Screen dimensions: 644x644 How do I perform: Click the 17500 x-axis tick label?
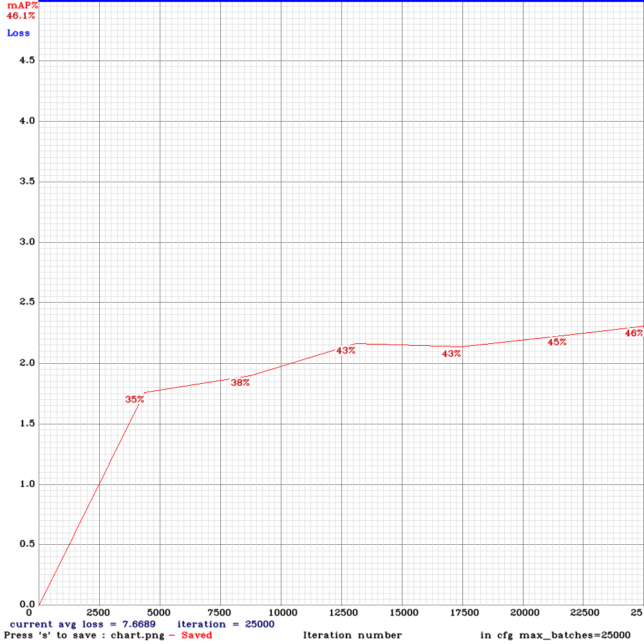click(464, 613)
